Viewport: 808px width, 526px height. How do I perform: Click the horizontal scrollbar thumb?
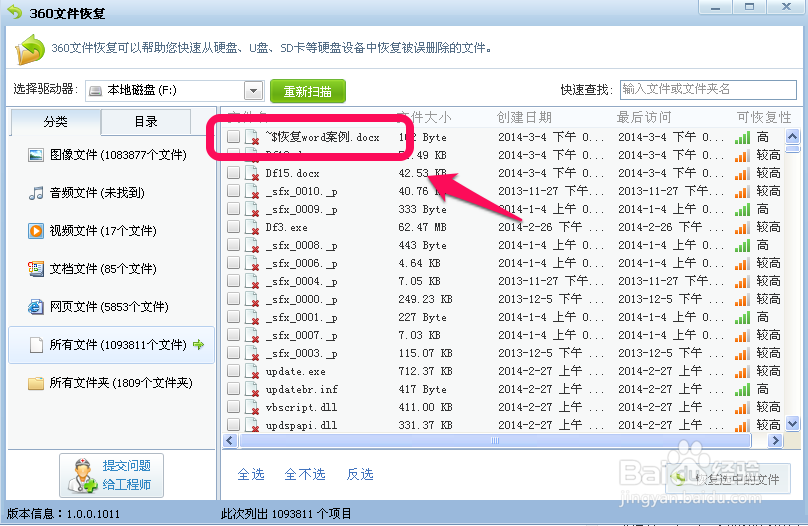coord(495,441)
